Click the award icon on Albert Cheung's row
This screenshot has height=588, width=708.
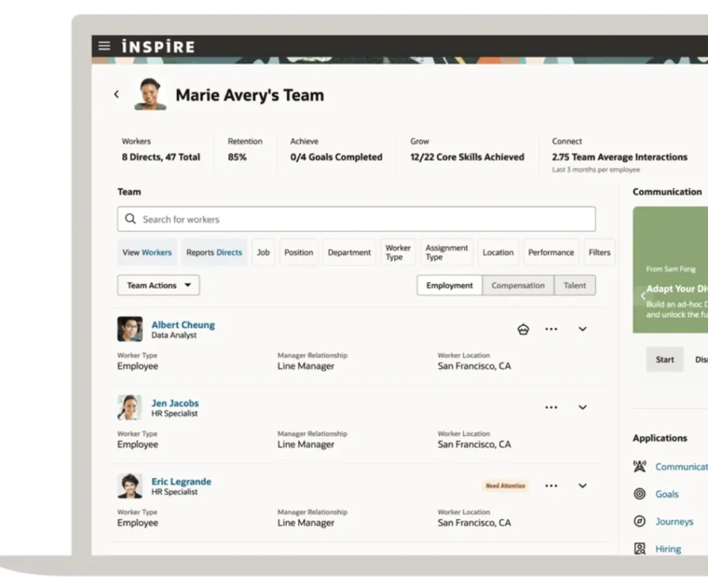(523, 329)
